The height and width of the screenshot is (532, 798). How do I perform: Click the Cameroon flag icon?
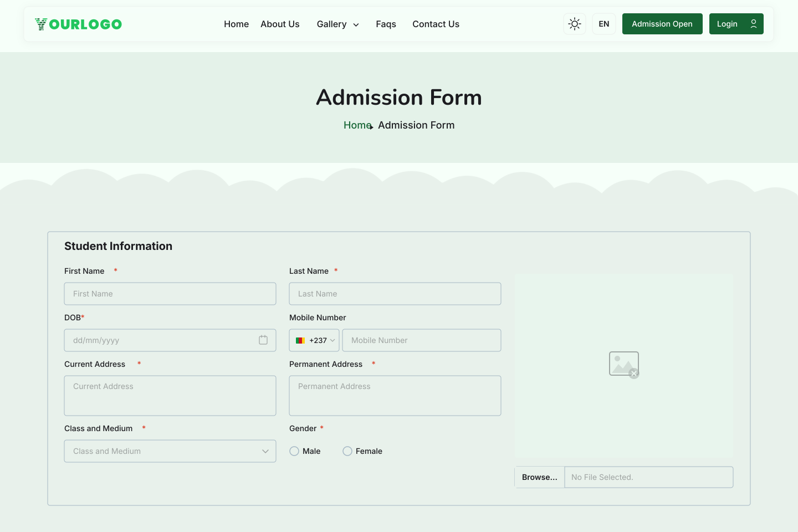tap(300, 340)
